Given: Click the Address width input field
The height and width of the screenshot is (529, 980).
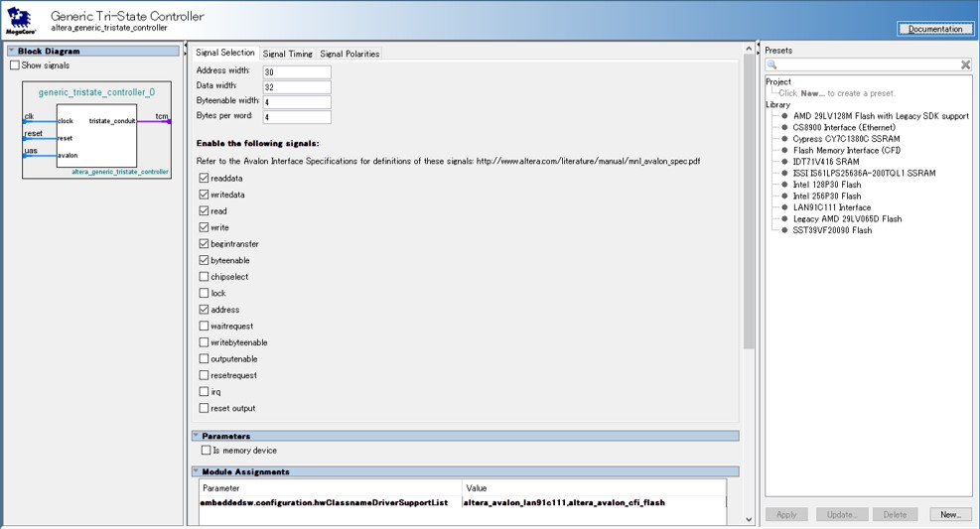Looking at the screenshot, I should pos(296,72).
